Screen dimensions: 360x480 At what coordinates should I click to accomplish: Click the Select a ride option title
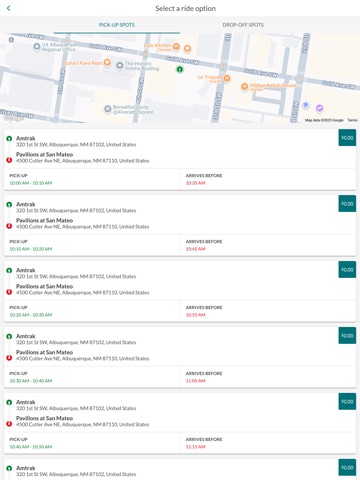pos(185,9)
